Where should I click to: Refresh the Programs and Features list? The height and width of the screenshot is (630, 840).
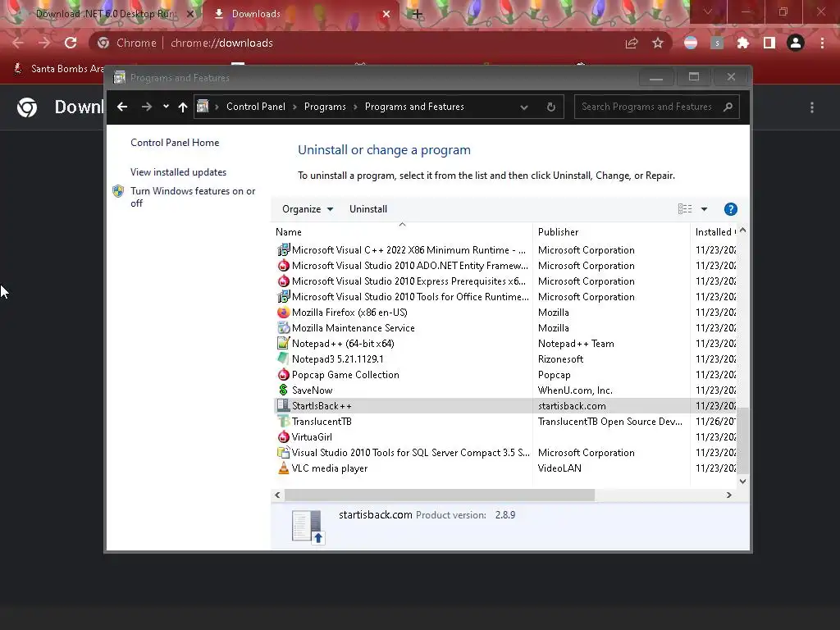550,107
